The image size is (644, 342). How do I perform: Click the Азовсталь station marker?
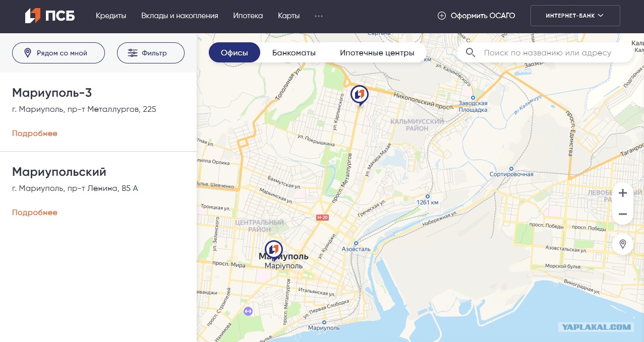pyautogui.click(x=356, y=243)
